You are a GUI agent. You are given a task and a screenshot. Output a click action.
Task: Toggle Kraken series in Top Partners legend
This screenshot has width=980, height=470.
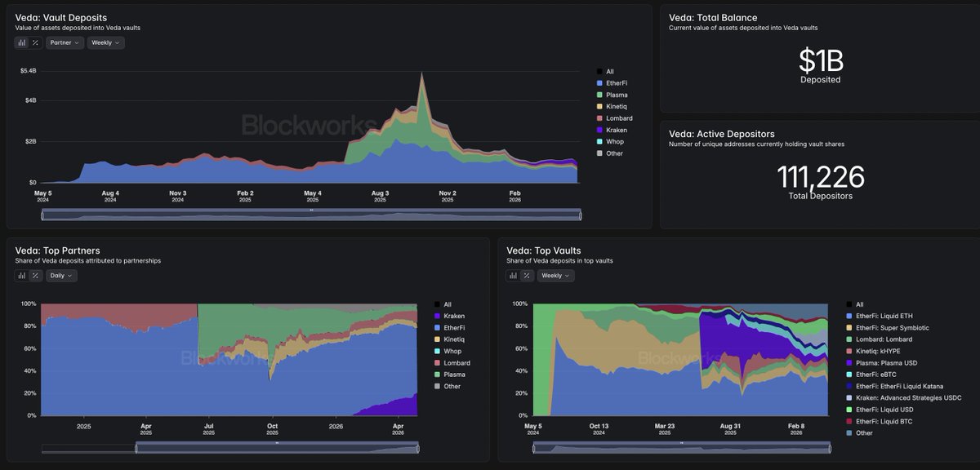[x=450, y=316]
